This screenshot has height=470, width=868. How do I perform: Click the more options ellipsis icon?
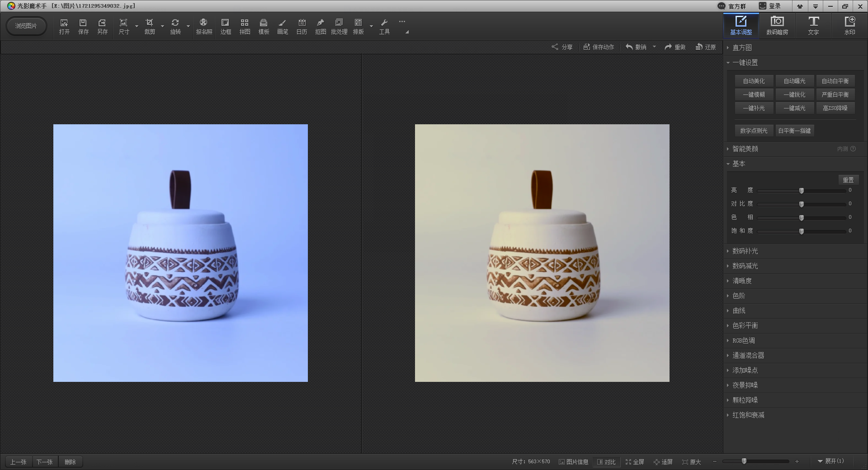(x=402, y=21)
